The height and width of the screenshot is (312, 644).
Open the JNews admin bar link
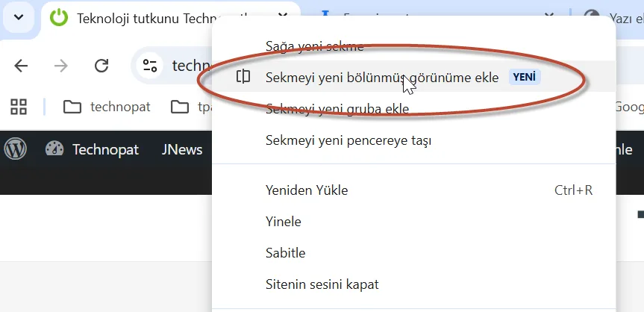tap(182, 149)
